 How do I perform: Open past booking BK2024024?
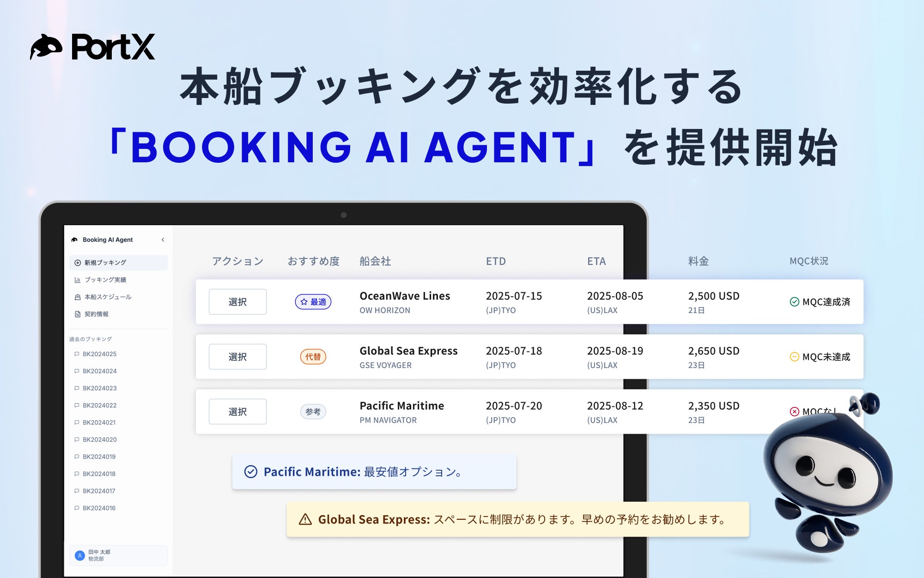pyautogui.click(x=99, y=371)
